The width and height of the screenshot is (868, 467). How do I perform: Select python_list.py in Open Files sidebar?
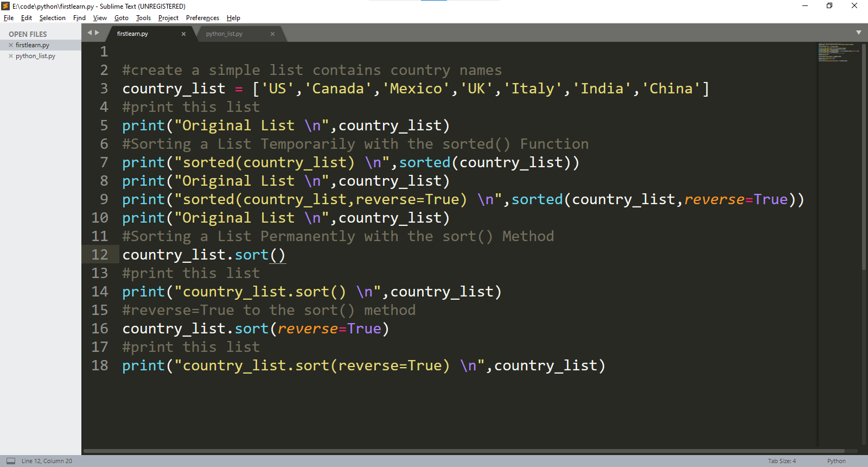[41, 56]
